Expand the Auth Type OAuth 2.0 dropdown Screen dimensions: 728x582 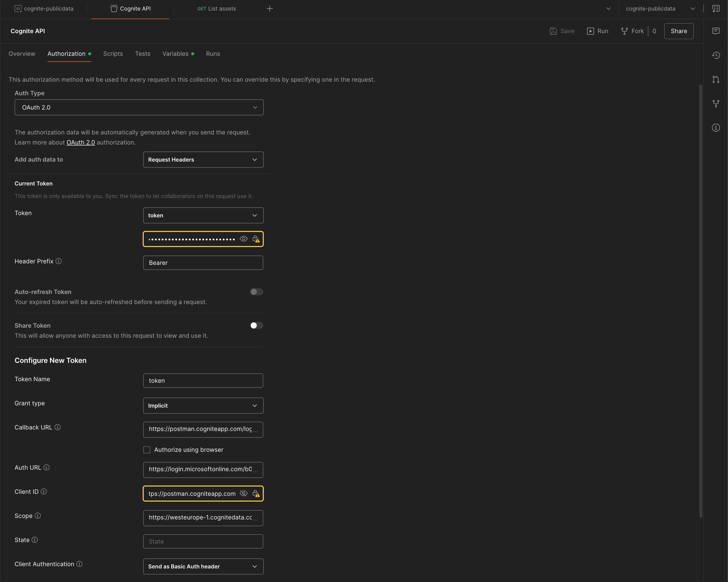139,107
